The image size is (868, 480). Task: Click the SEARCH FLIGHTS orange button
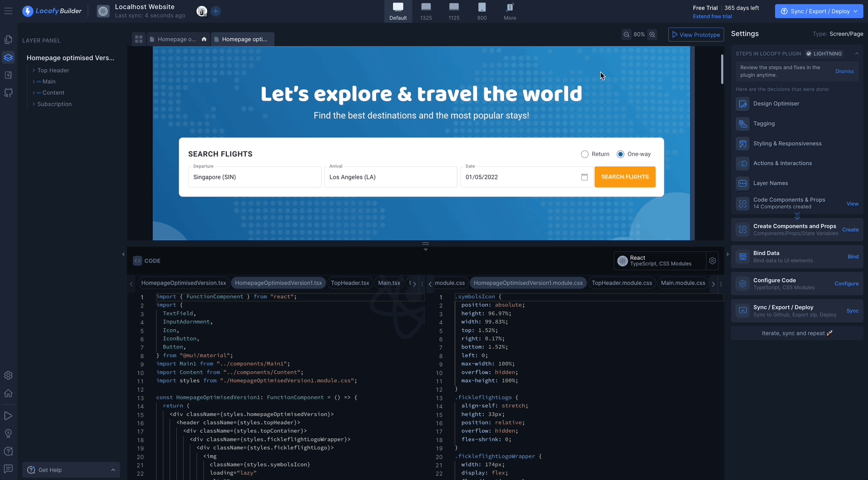point(625,177)
